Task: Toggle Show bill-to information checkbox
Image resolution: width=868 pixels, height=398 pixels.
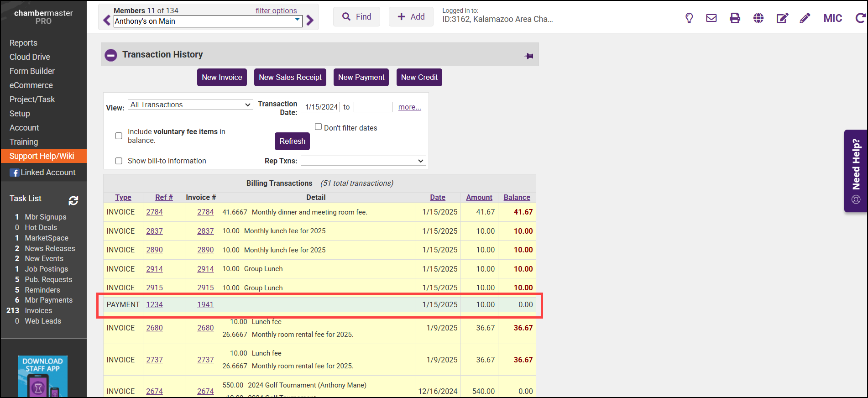Action: tap(119, 161)
